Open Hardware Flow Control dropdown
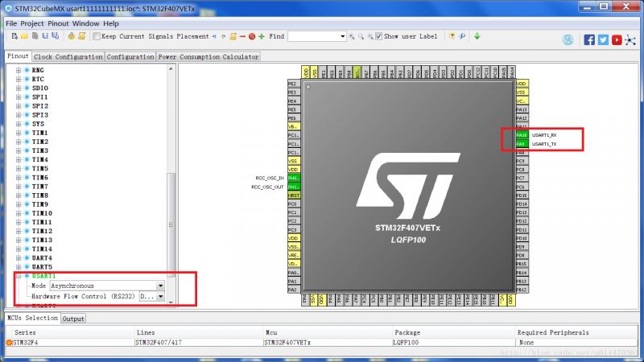This screenshot has width=644, height=362. tap(151, 296)
